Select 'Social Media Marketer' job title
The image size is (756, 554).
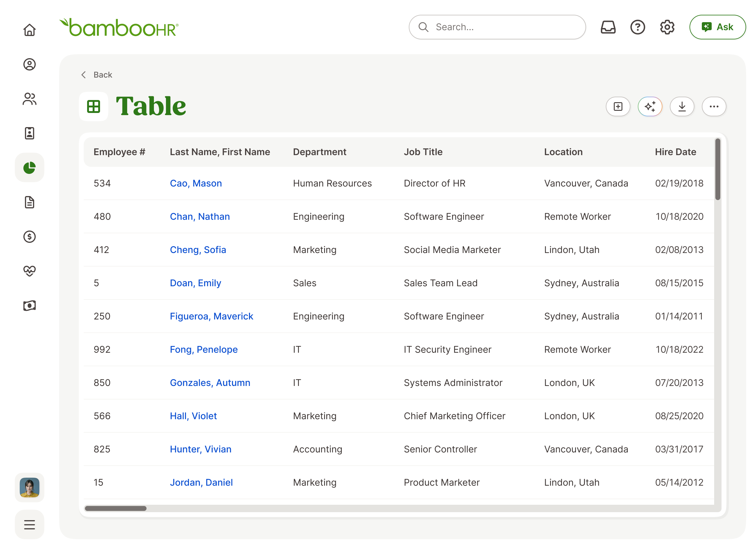452,250
